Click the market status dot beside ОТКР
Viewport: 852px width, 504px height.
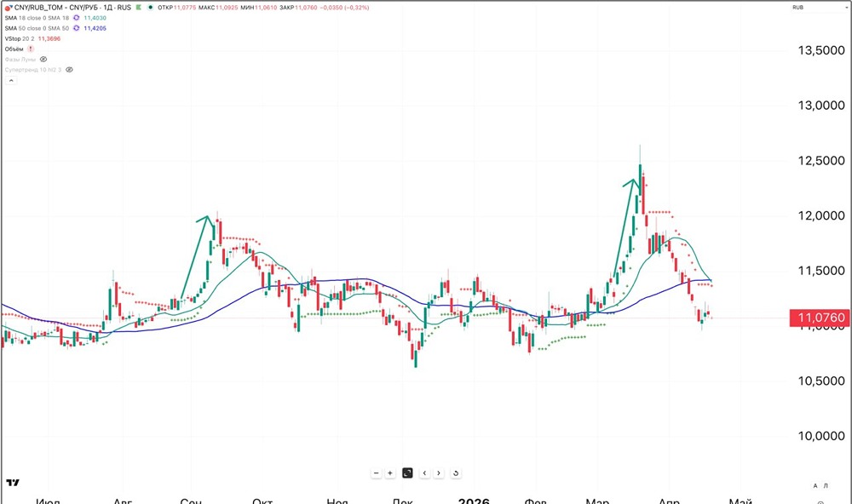(x=151, y=8)
